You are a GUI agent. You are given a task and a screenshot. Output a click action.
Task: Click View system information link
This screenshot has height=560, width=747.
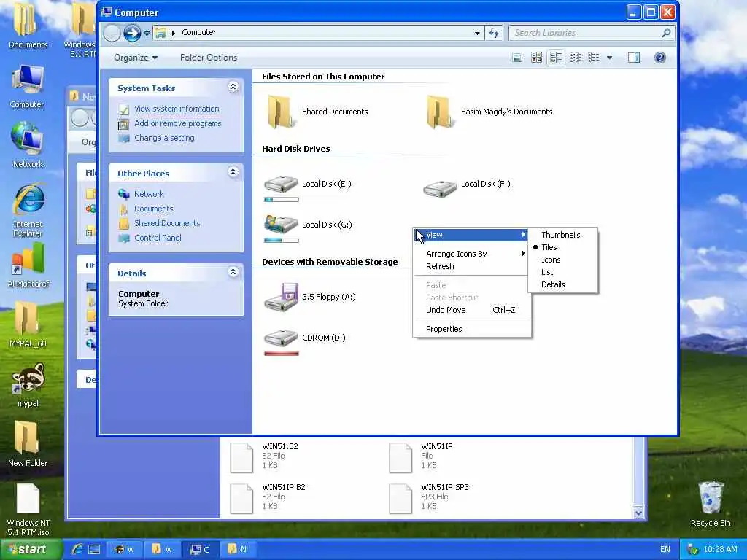point(177,109)
